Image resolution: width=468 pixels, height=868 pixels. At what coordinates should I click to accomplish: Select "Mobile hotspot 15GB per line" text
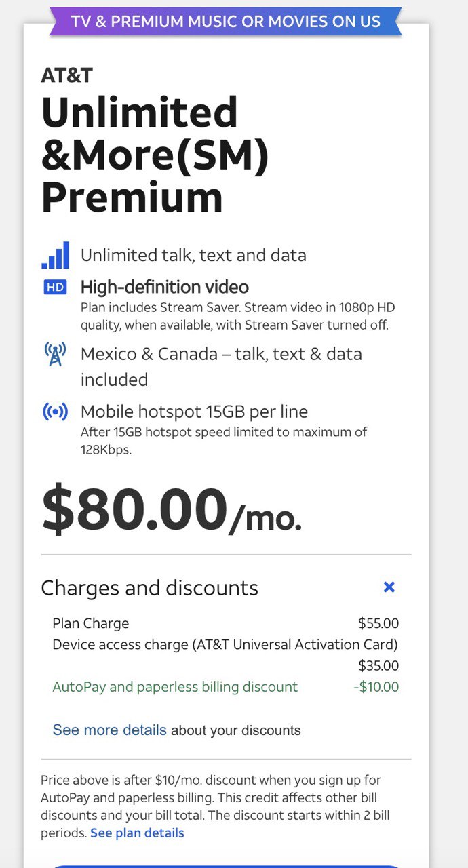[194, 412]
